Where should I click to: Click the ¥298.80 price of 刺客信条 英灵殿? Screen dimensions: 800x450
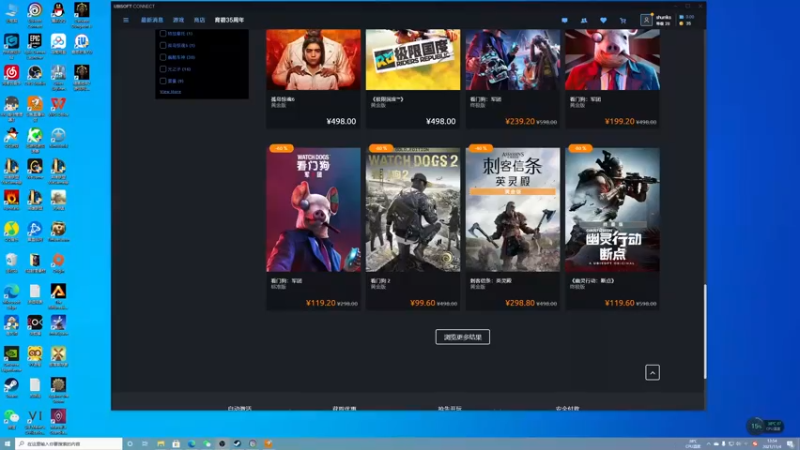[x=520, y=303]
